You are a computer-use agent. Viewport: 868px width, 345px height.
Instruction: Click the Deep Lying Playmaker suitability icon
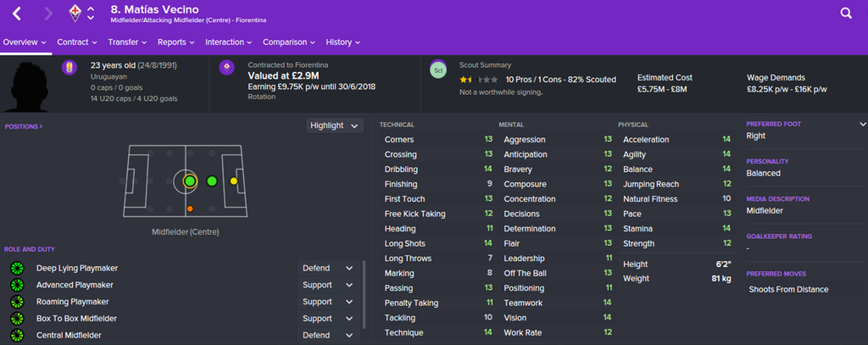coord(17,268)
